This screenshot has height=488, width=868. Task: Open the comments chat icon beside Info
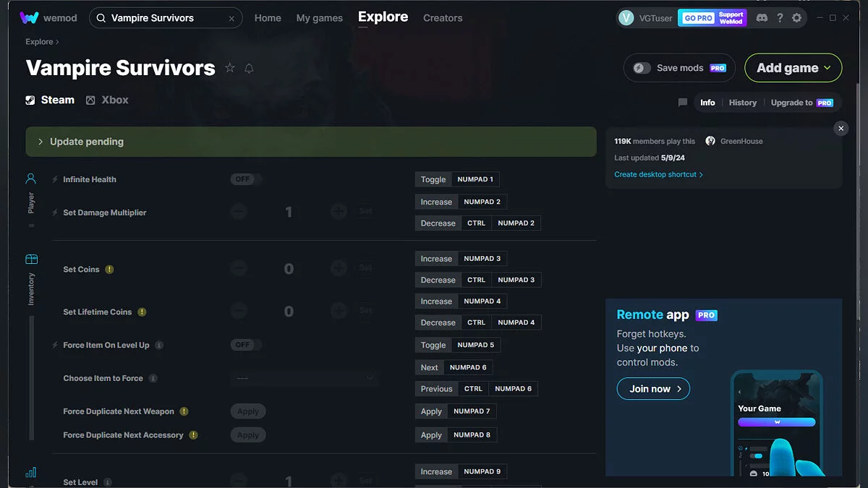coord(682,103)
